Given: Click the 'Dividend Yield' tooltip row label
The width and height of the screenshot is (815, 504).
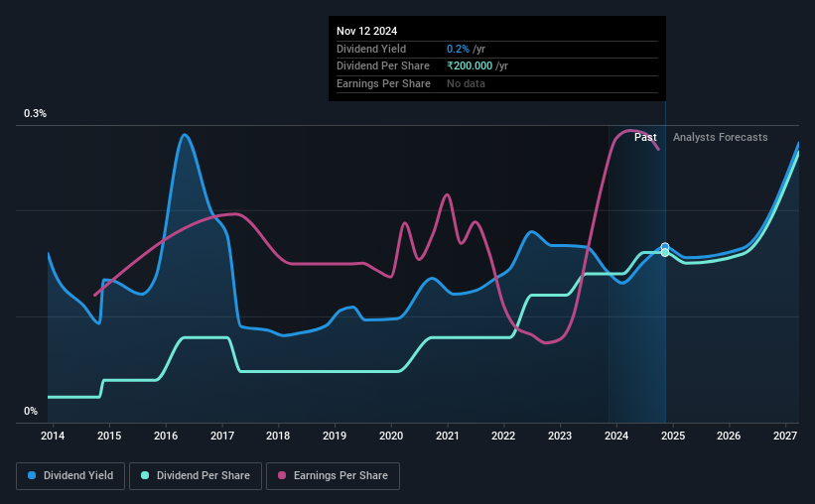Looking at the screenshot, I should [371, 49].
